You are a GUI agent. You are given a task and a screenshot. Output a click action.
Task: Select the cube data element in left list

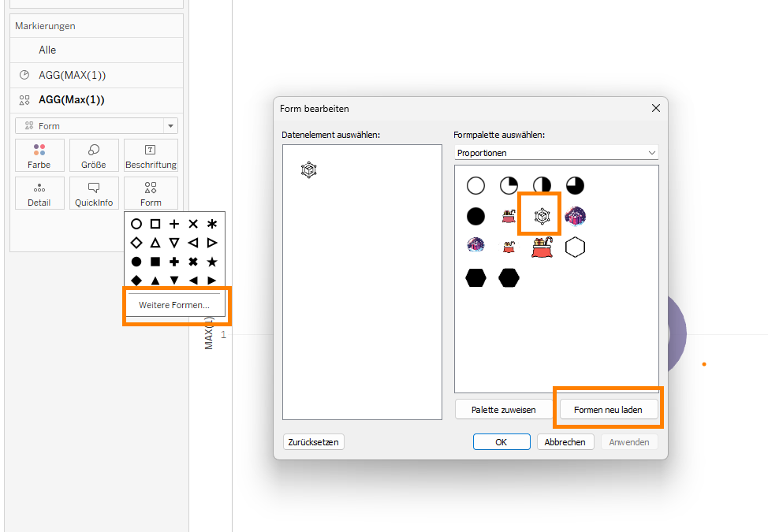pos(308,169)
